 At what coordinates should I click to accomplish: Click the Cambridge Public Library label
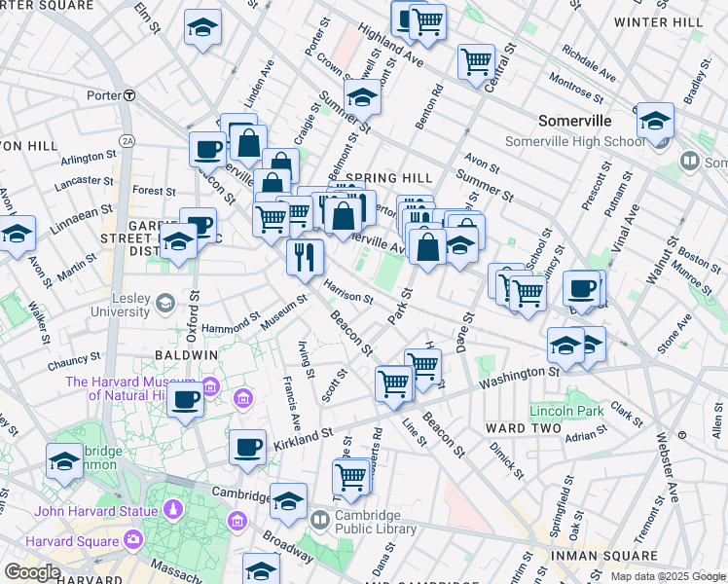coord(376,522)
